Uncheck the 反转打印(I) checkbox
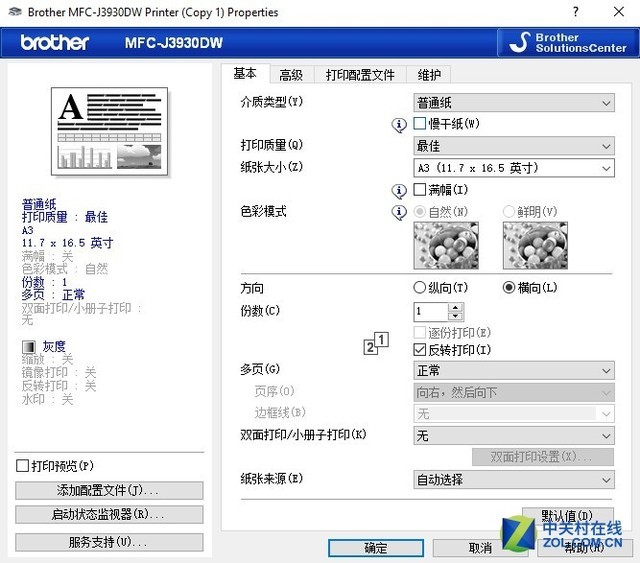Image resolution: width=640 pixels, height=563 pixels. [420, 349]
